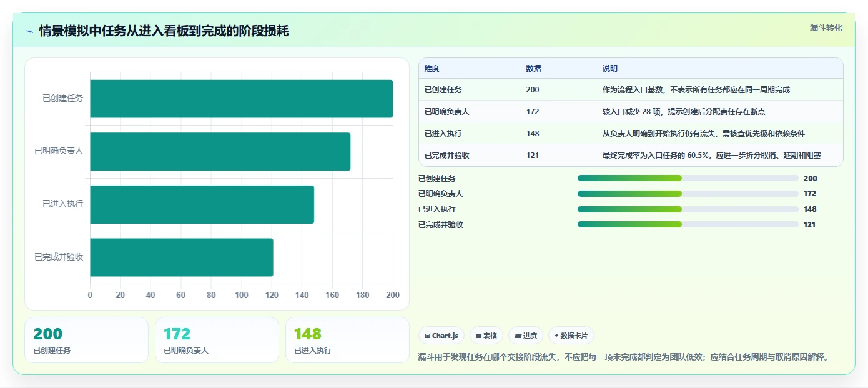Click the 已创建任务 cell in the table
Screen dimensions: 868x388
pos(443,90)
